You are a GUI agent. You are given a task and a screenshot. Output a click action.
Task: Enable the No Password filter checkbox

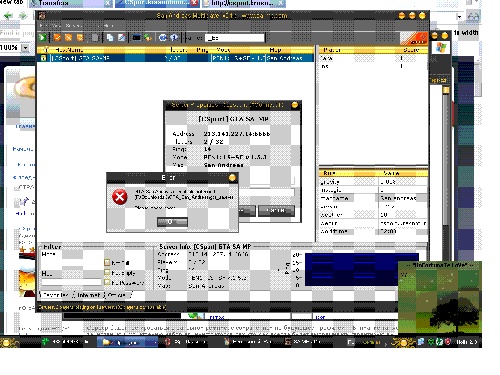click(107, 283)
